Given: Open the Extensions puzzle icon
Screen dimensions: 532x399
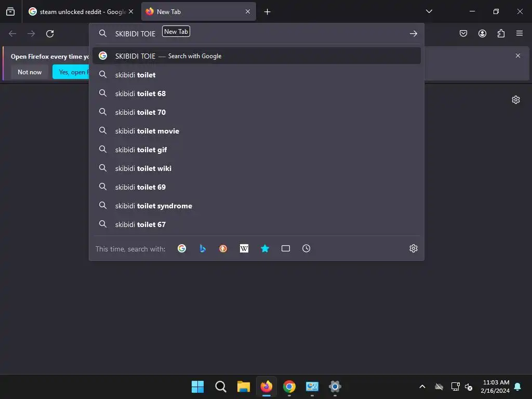Looking at the screenshot, I should [x=501, y=33].
